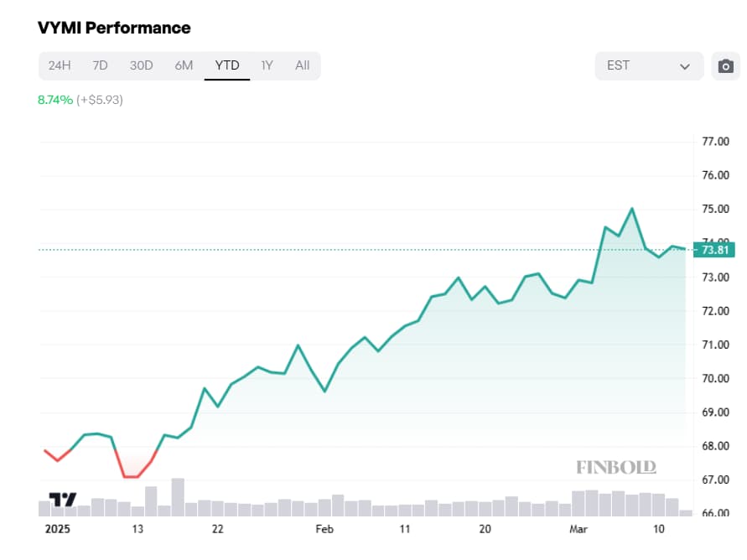Viewport: 747px width, 560px height.
Task: Click the camera screenshot icon
Action: tap(726, 65)
